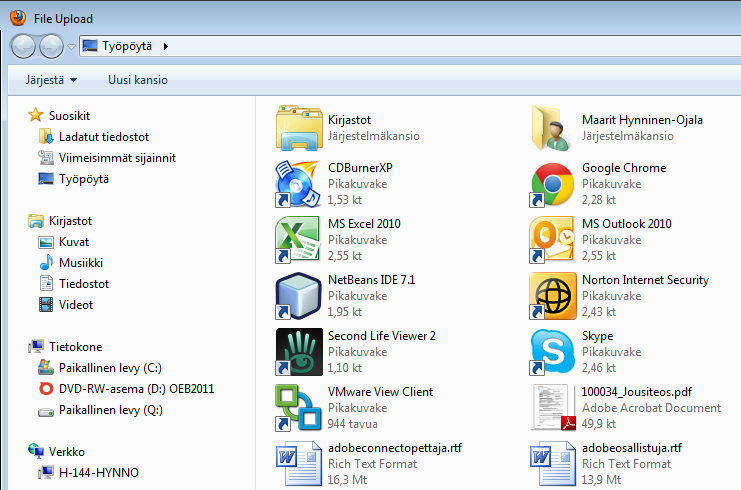Viewport: 741px width, 490px height.
Task: Click the DVD-RW-asema disc icon
Action: (46, 389)
